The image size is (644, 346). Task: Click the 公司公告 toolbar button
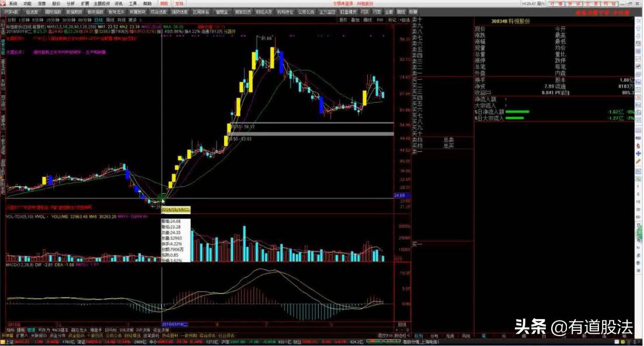pos(306,12)
